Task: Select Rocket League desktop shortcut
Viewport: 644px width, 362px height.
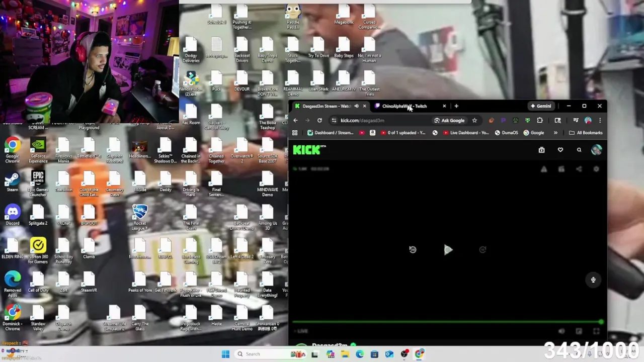Action: pyautogui.click(x=140, y=217)
